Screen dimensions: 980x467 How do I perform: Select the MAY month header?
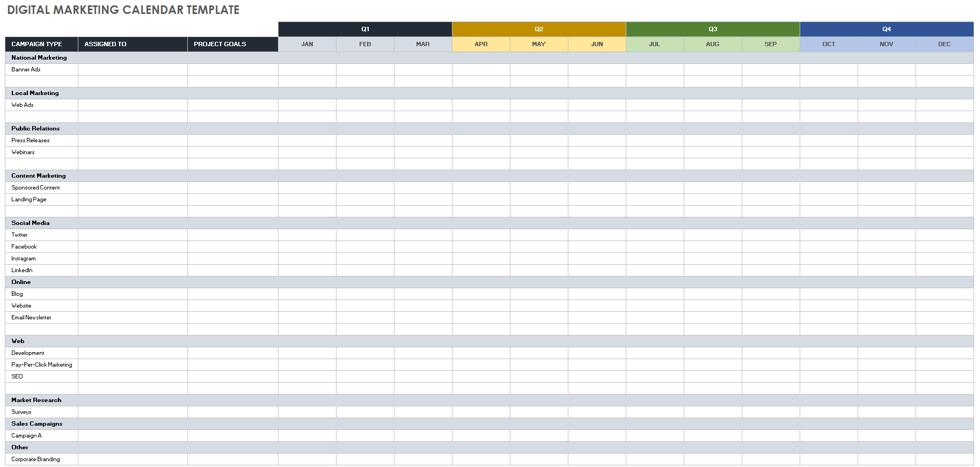[539, 44]
